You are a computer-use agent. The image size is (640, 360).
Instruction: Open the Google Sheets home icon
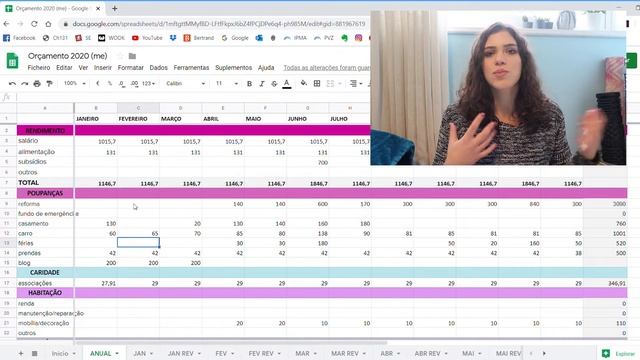pyautogui.click(x=13, y=61)
